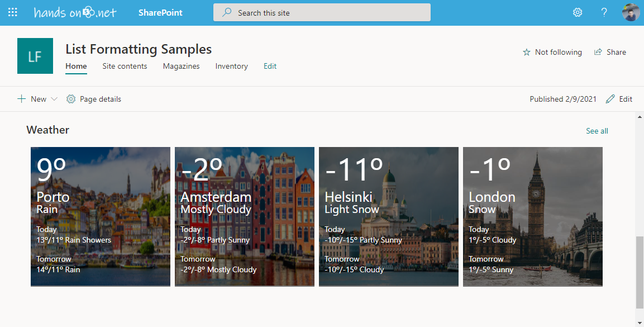The width and height of the screenshot is (644, 327).
Task: Click the Page details gear icon
Action: tap(71, 99)
